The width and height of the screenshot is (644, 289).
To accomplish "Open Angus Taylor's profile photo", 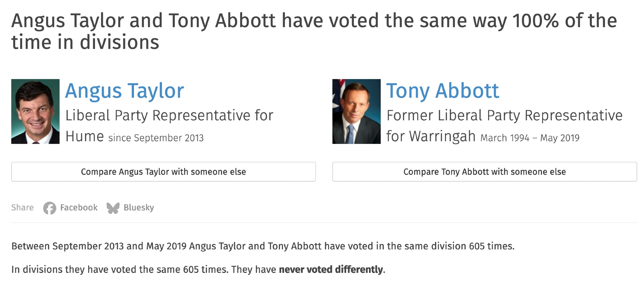I will 35,111.
